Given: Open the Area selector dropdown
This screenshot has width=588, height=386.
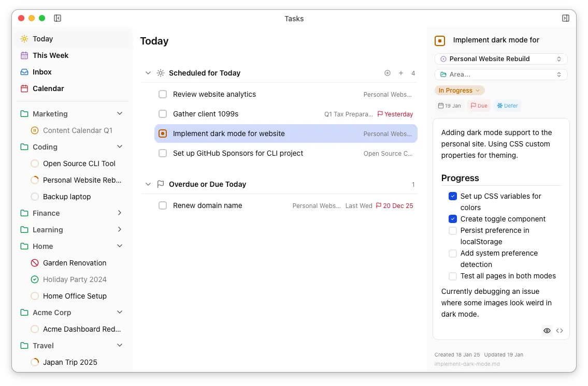Looking at the screenshot, I should pyautogui.click(x=500, y=74).
